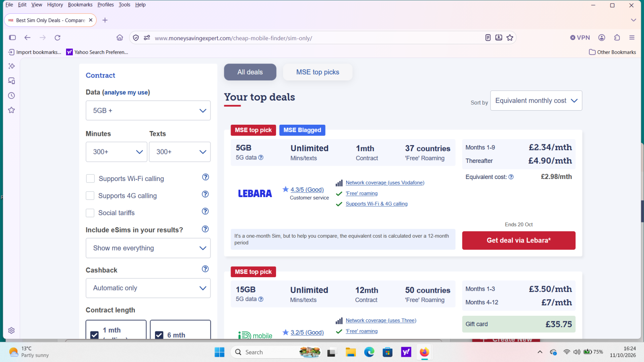Expand the 5GB + data dropdown

click(148, 111)
